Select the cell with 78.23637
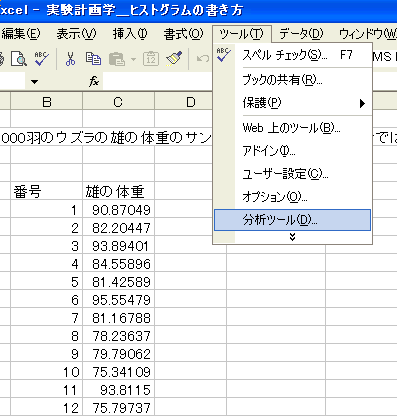 coord(118,336)
